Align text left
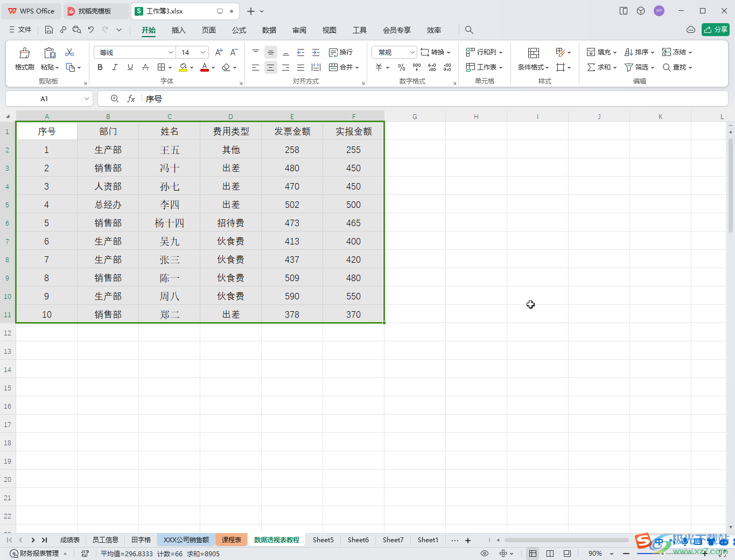This screenshot has width=735, height=560. point(256,67)
